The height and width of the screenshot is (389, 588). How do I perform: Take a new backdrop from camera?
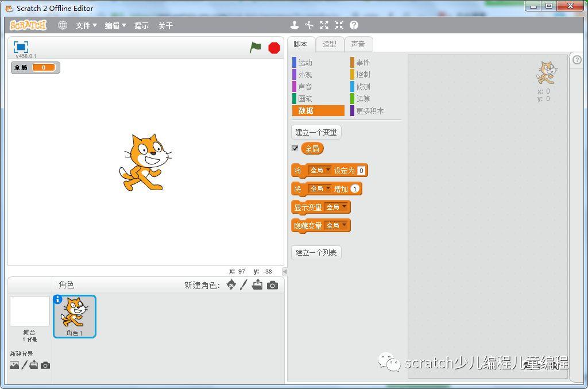point(45,365)
